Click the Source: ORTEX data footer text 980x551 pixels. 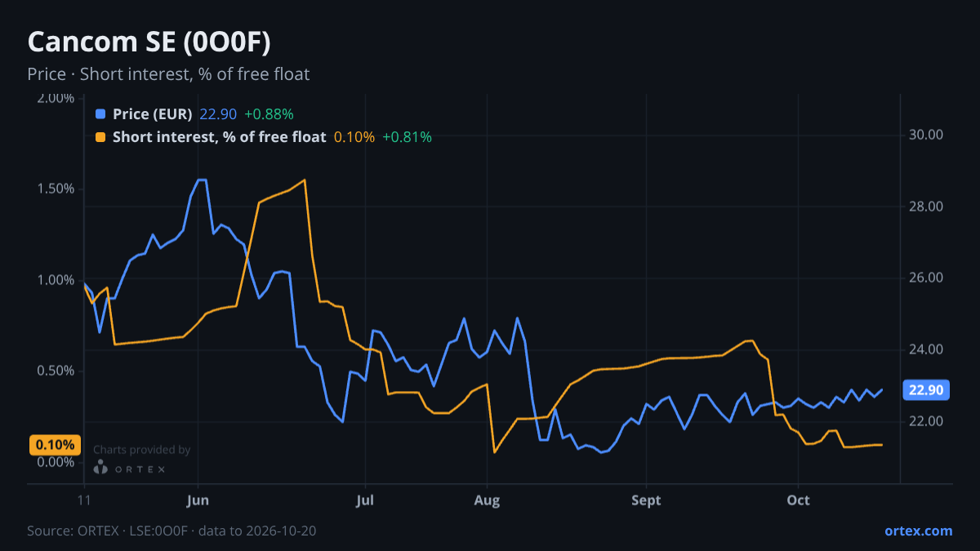coord(171,531)
